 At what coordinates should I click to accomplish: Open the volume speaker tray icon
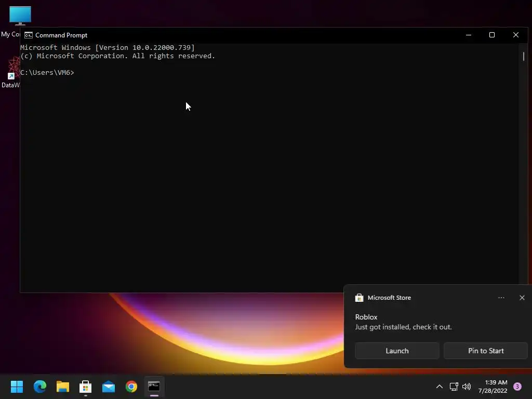(467, 387)
